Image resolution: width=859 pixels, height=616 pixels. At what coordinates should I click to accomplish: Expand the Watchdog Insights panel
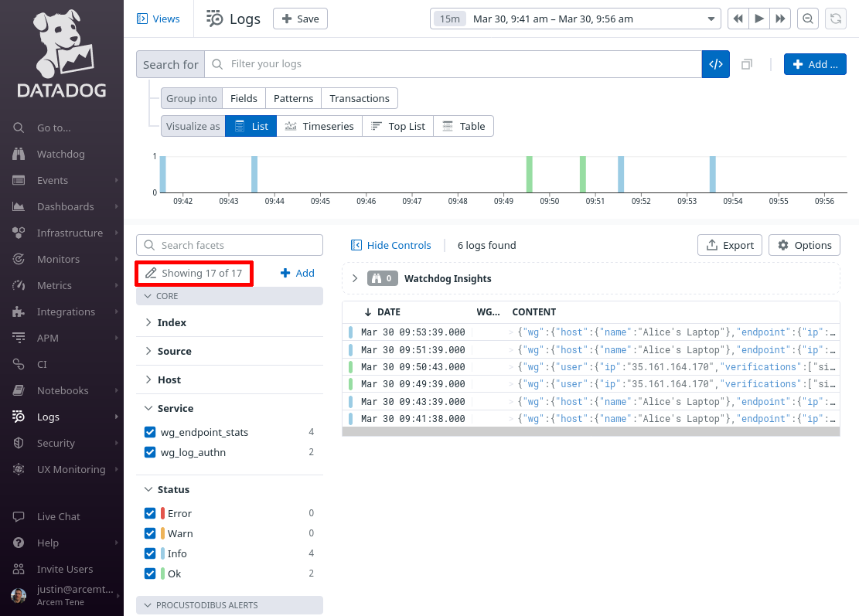point(355,278)
